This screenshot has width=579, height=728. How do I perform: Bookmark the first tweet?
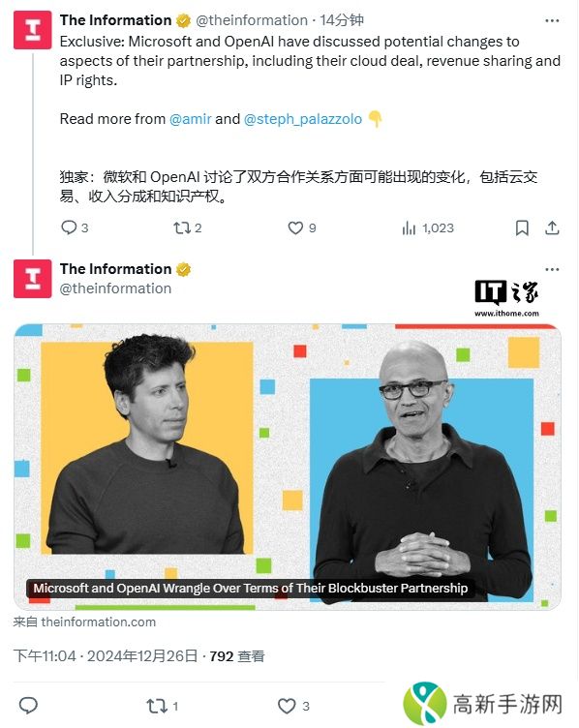[522, 227]
